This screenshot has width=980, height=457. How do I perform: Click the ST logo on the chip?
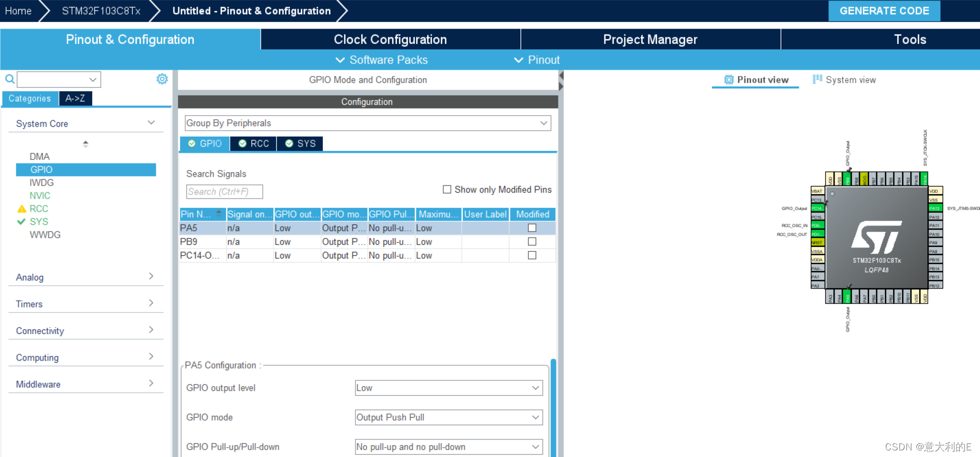[877, 237]
